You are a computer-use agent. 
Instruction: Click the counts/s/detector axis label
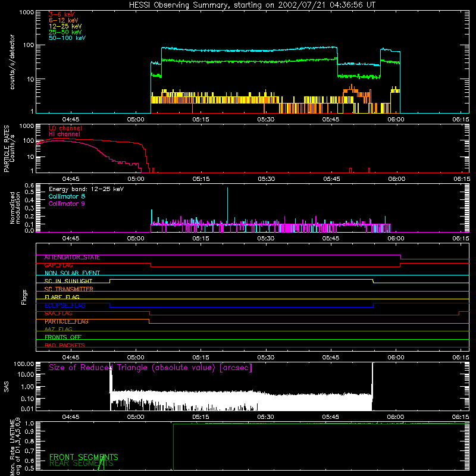(12, 62)
